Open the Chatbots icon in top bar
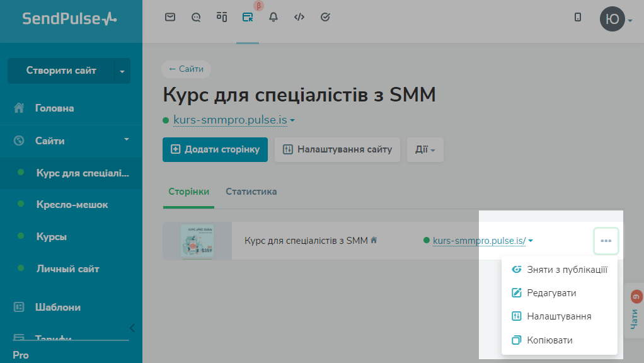Viewport: 644px width, 363px height. pyautogui.click(x=196, y=17)
